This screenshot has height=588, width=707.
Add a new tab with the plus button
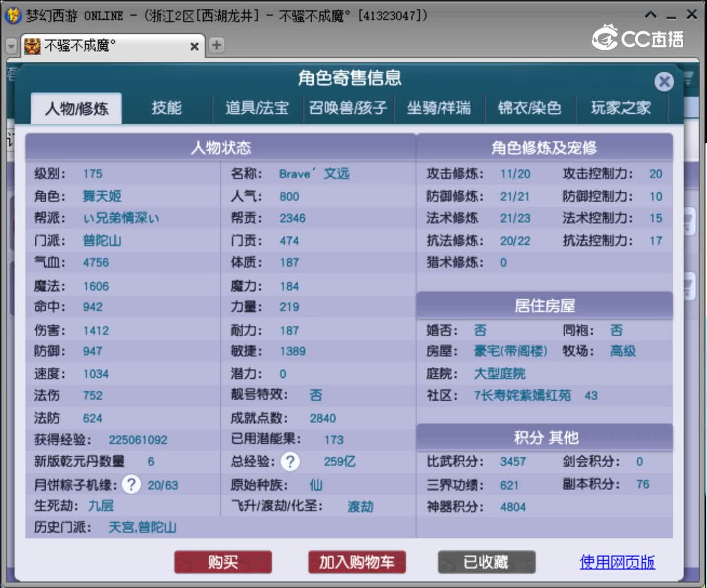click(x=217, y=45)
